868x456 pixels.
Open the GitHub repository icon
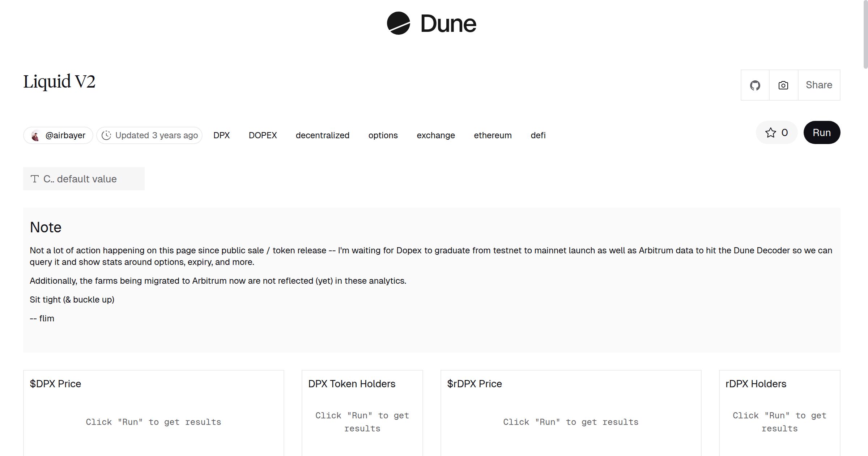pyautogui.click(x=755, y=85)
